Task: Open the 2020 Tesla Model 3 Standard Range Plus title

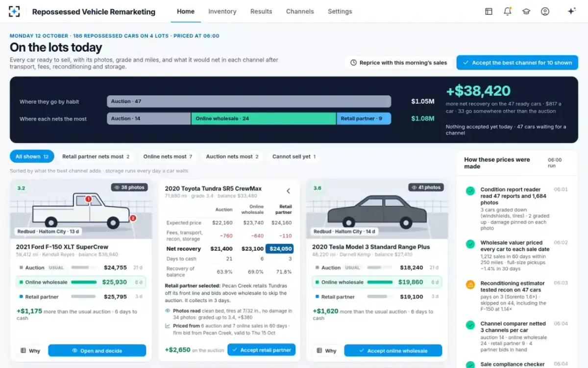Action: [x=371, y=247]
